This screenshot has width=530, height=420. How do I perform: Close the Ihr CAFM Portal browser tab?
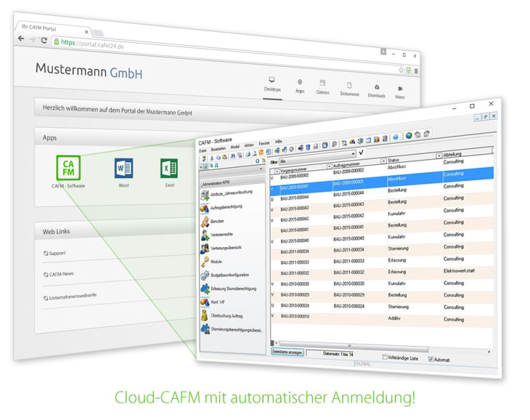(87, 32)
